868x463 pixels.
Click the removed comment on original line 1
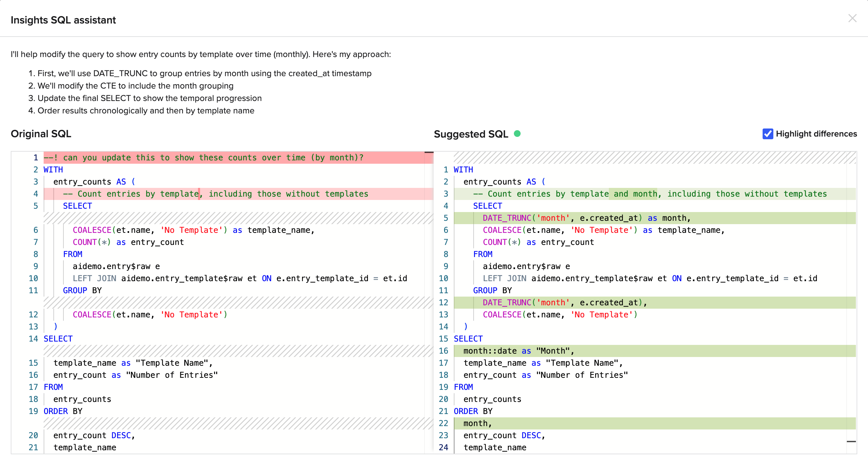coord(203,158)
